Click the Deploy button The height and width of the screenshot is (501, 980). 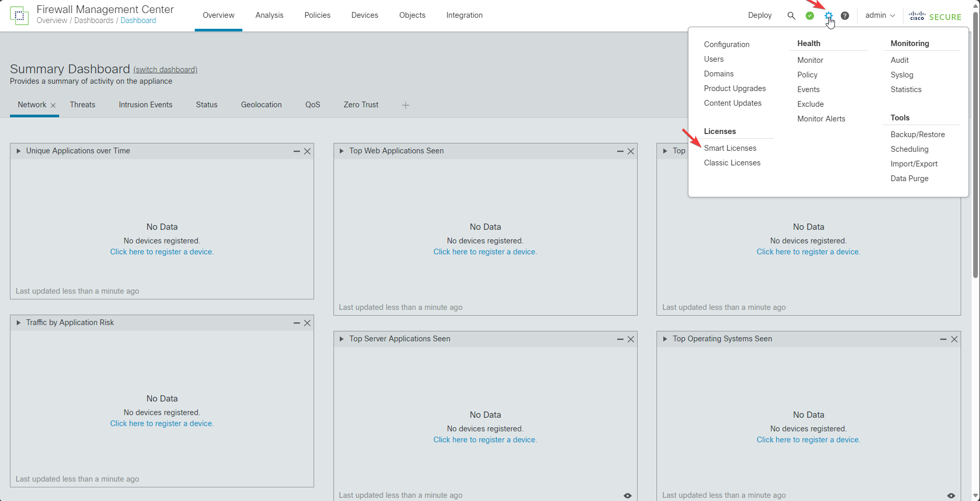pyautogui.click(x=760, y=15)
